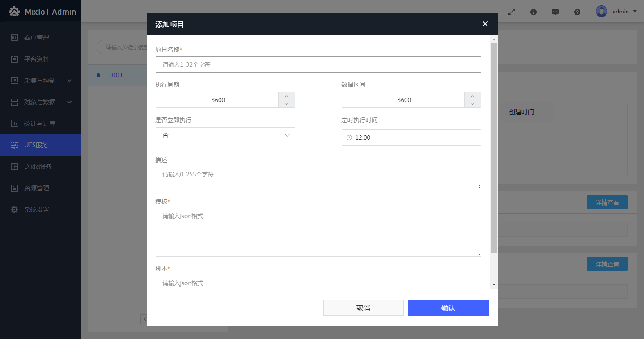The image size is (644, 339).
Task: Click the 取消 button
Action: (363, 308)
